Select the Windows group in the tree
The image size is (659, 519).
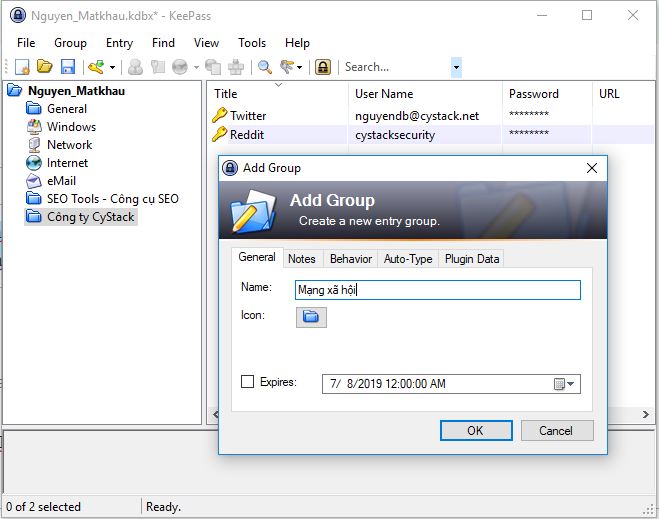(x=71, y=127)
